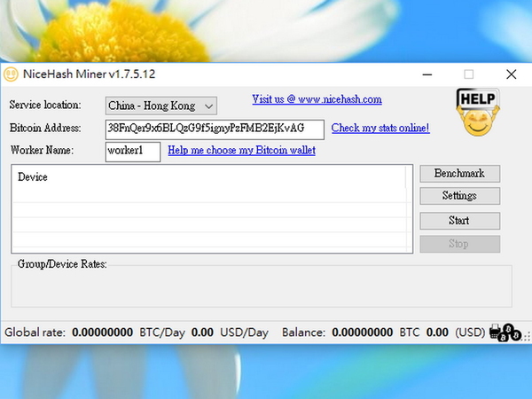532x399 pixels.
Task: Open the Settings button
Action: [459, 196]
